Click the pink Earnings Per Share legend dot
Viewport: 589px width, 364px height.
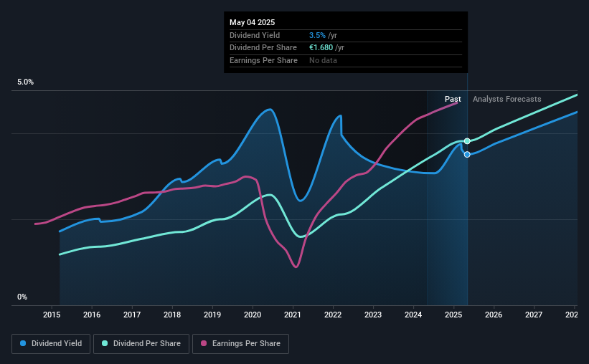pos(204,343)
